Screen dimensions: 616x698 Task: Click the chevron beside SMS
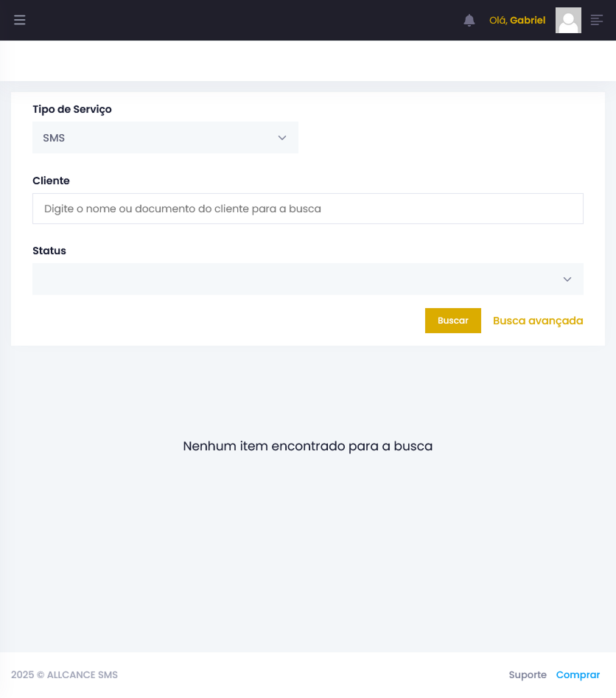click(282, 138)
